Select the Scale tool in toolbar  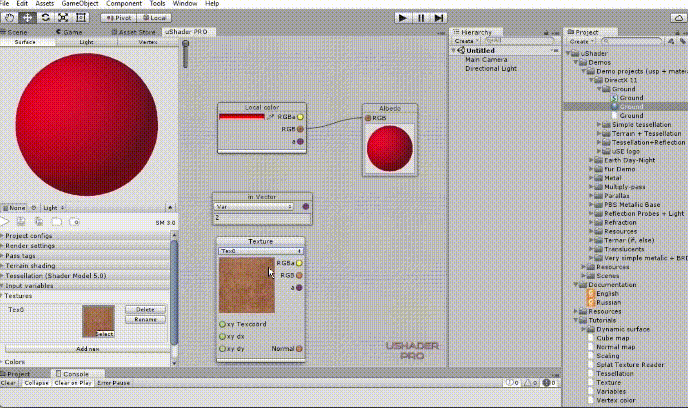pos(63,18)
